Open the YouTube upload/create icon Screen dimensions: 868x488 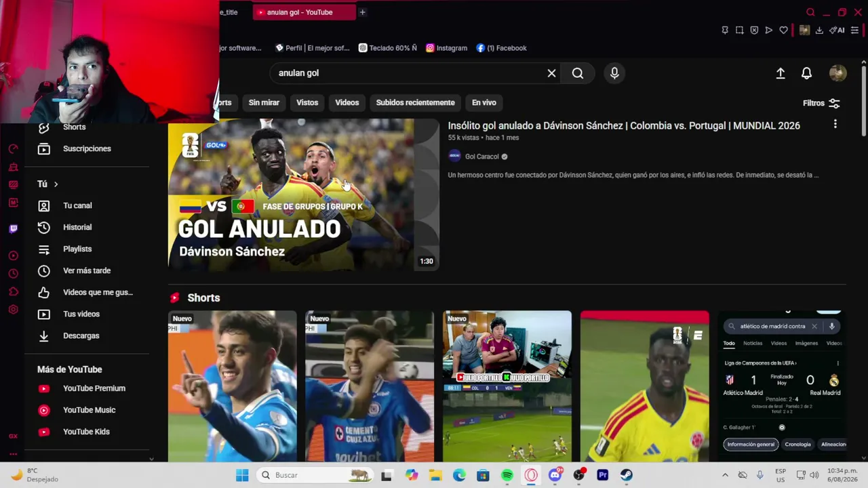pyautogui.click(x=781, y=73)
